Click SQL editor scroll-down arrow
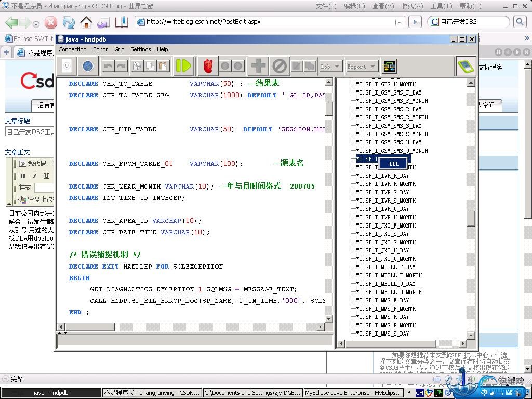The height and width of the screenshot is (399, 532). (328, 318)
